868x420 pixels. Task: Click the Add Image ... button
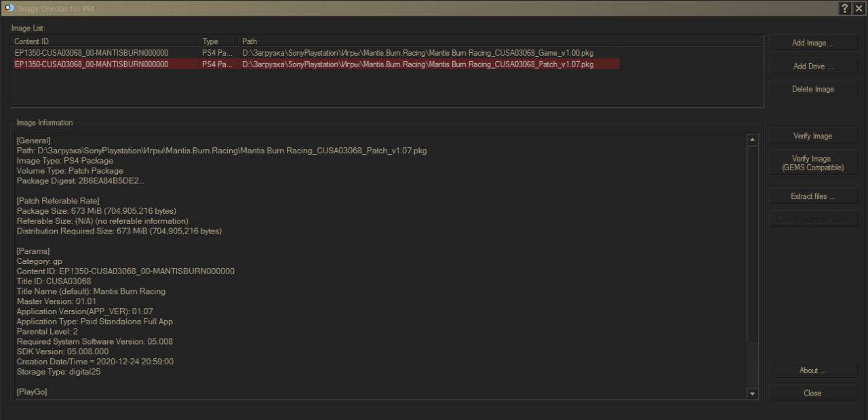[x=813, y=43]
